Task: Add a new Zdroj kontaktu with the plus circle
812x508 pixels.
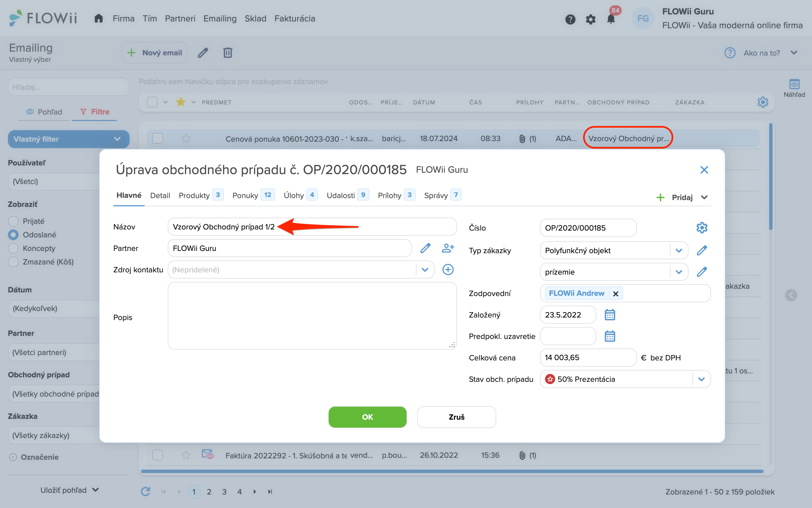Action: pos(448,270)
